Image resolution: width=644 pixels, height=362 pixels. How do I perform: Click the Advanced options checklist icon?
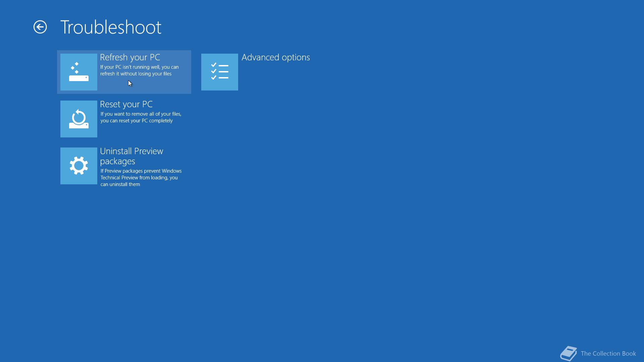coord(220,72)
